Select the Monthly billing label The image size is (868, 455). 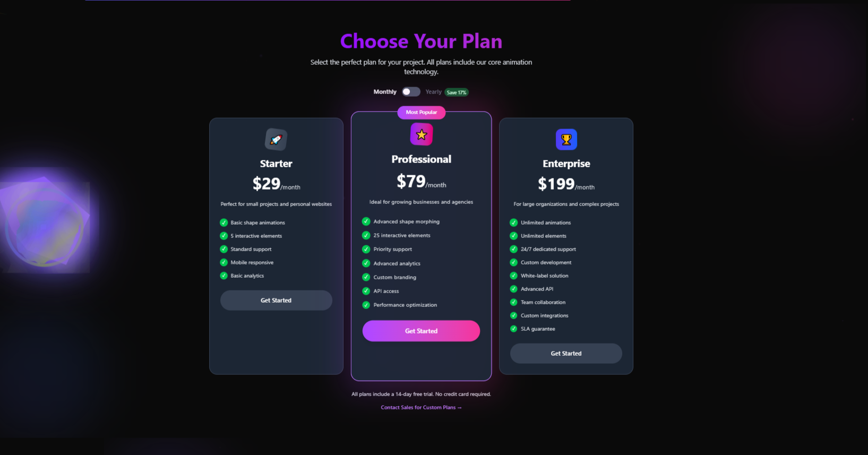385,92
